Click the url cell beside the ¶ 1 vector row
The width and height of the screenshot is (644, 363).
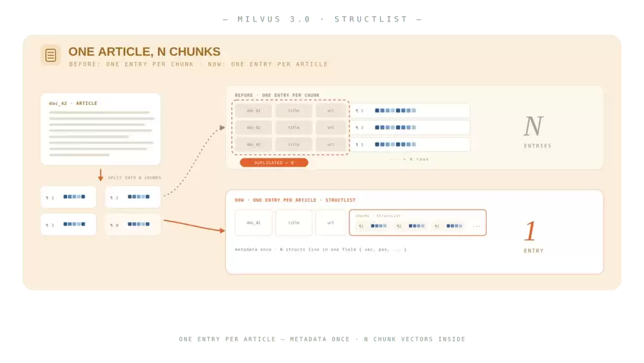330,110
